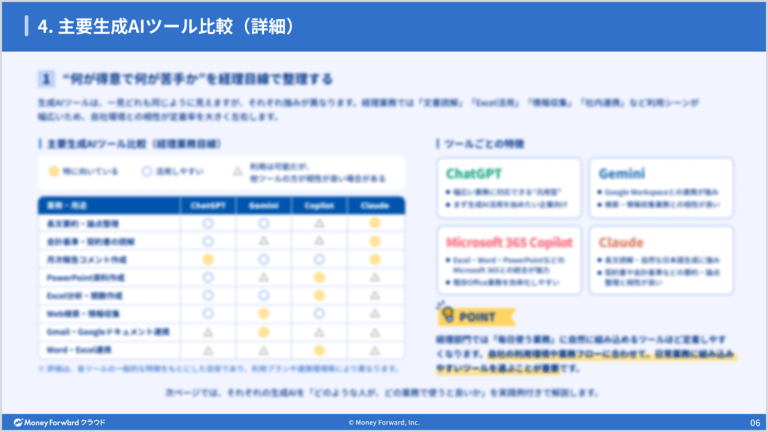Open the Gemini feature card
The width and height of the screenshot is (768, 432).
click(x=661, y=188)
